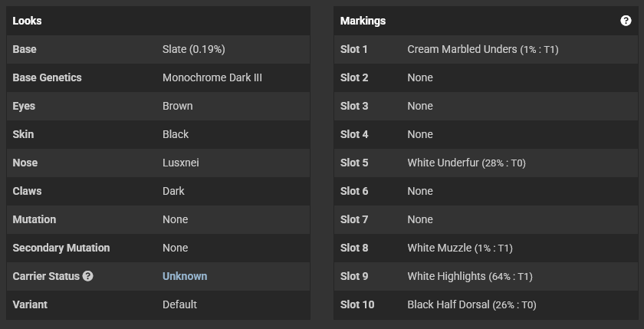Click the Monochrome Dark III genetics value
This screenshot has width=644, height=329.
(212, 77)
